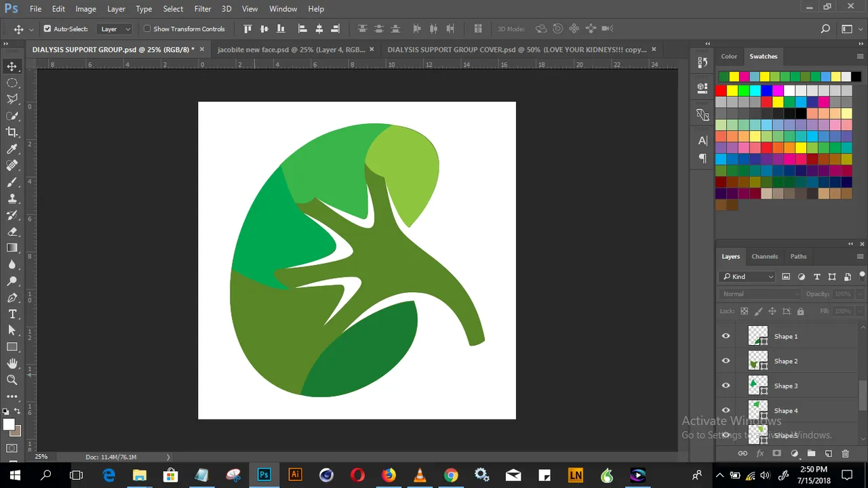Toggle layer filtering on/off switch
Viewport: 868px width, 488px height.
862,276
